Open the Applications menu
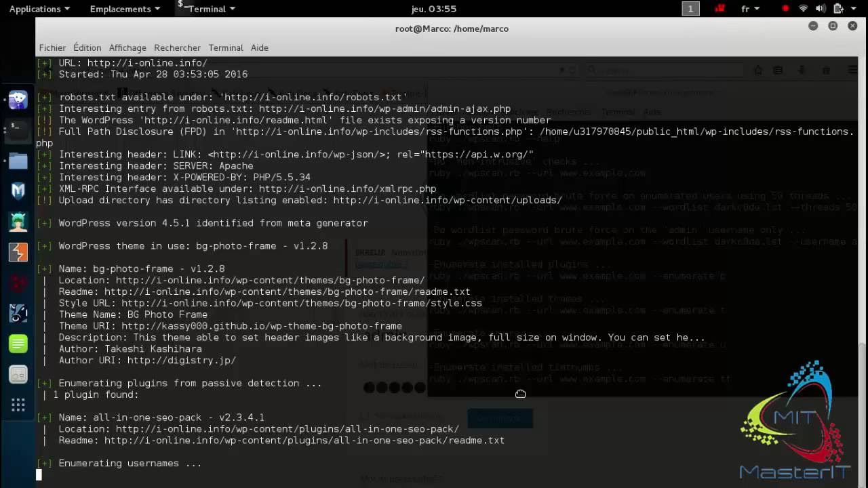Viewport: 868px width, 488px height. tap(39, 9)
